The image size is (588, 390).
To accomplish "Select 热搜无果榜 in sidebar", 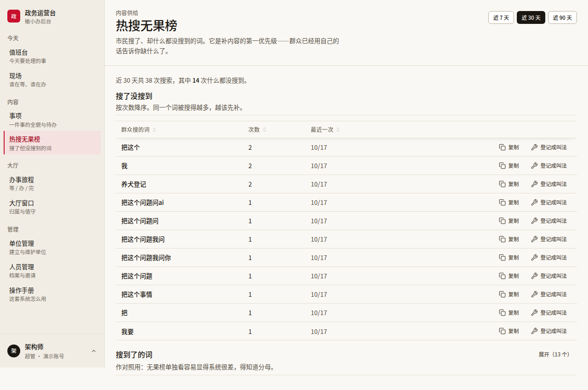I will click(52, 143).
